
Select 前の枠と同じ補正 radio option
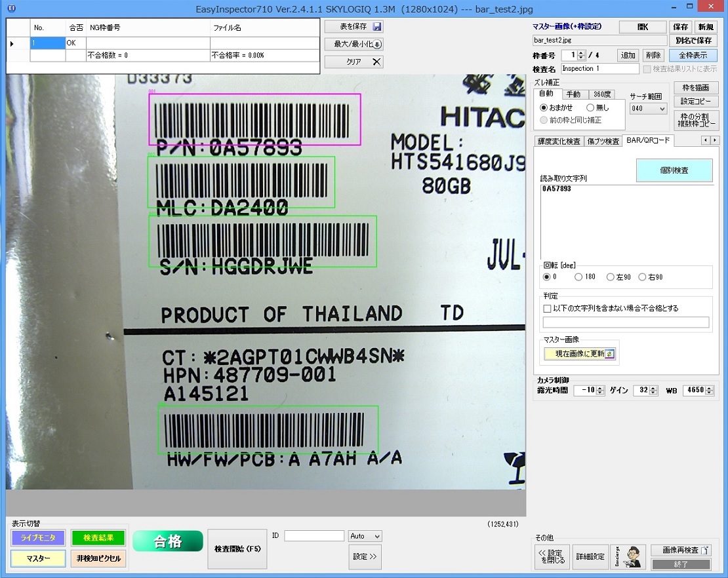544,120
